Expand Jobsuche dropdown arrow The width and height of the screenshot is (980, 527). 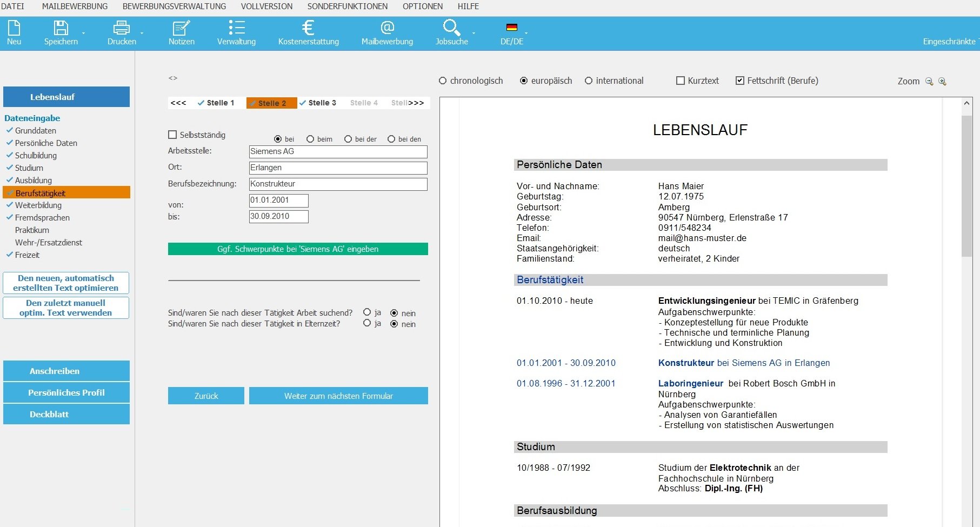(x=474, y=34)
